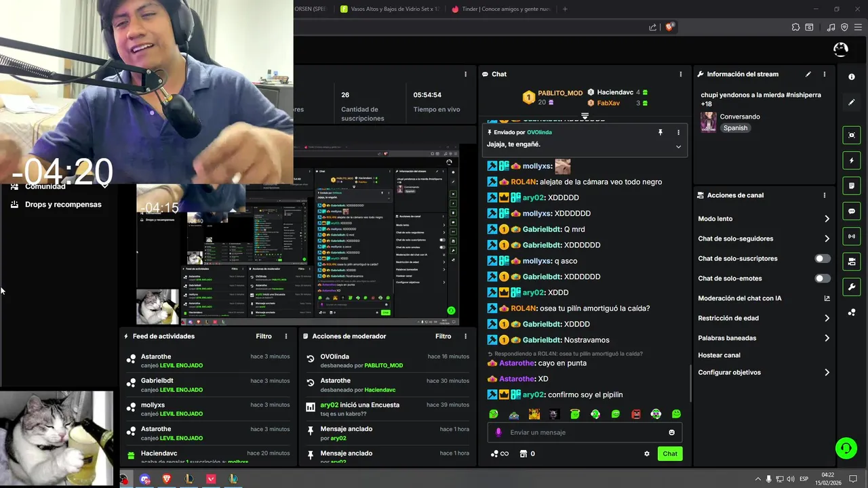Edit stream info with the pencil icon
This screenshot has height=488, width=868.
point(808,74)
